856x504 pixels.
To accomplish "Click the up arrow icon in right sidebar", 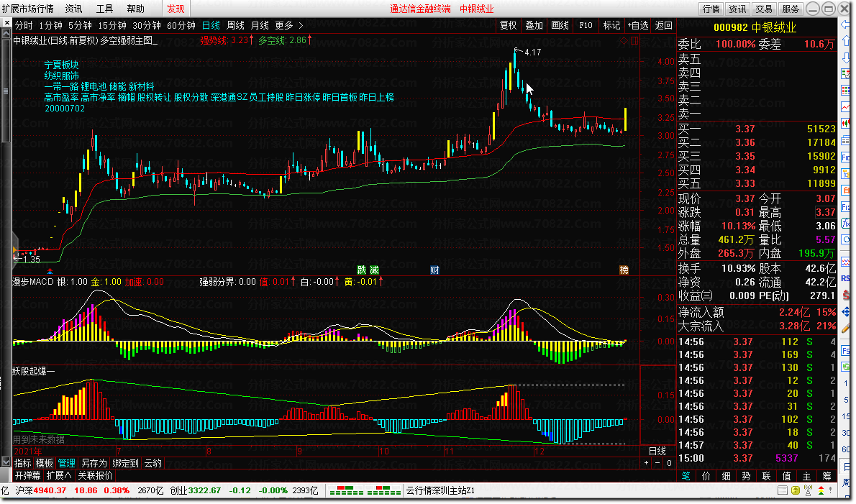I will pyautogui.click(x=846, y=41).
